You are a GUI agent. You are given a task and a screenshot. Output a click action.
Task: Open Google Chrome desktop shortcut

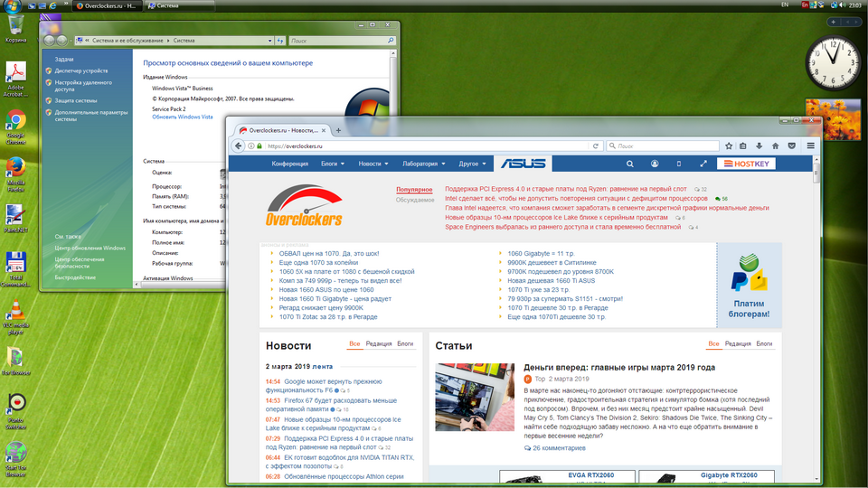coord(15,127)
